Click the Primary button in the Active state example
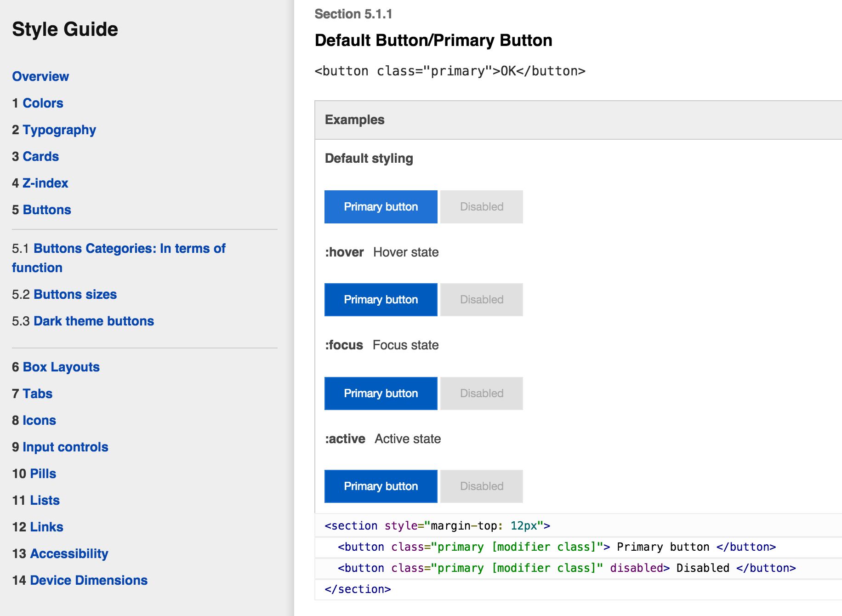This screenshot has width=842, height=616. pyautogui.click(x=381, y=486)
